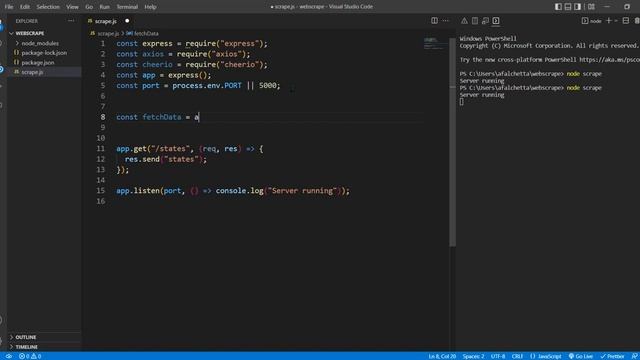Click the scrape.js breadcrumb
The image size is (640, 360).
(x=108, y=33)
